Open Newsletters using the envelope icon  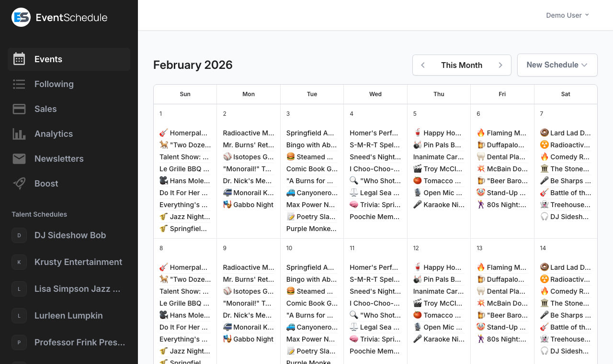19,159
